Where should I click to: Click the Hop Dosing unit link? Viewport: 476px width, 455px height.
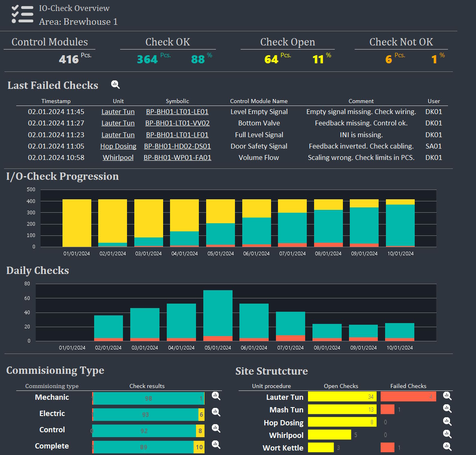pos(118,146)
